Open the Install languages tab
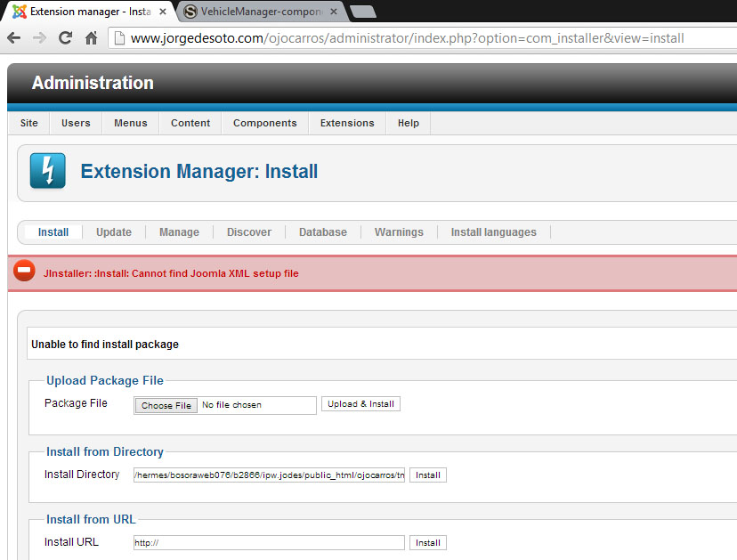 [x=493, y=232]
